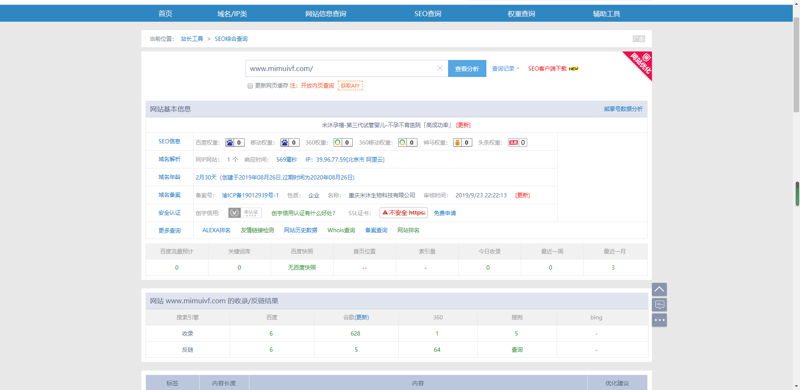
Task: Click the three-dots more floating button
Action: [659, 320]
